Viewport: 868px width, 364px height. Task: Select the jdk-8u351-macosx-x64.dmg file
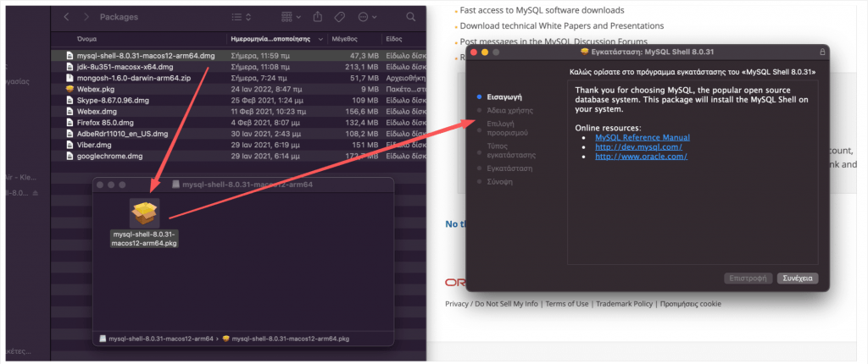(x=238, y=67)
